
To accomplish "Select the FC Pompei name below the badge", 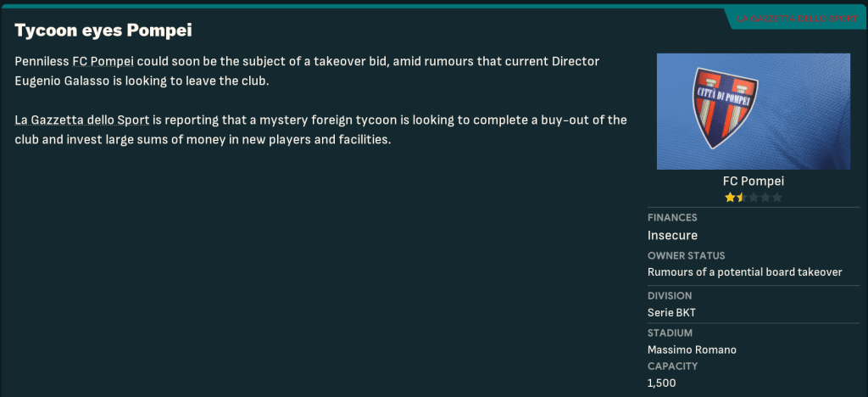I will pyautogui.click(x=753, y=182).
